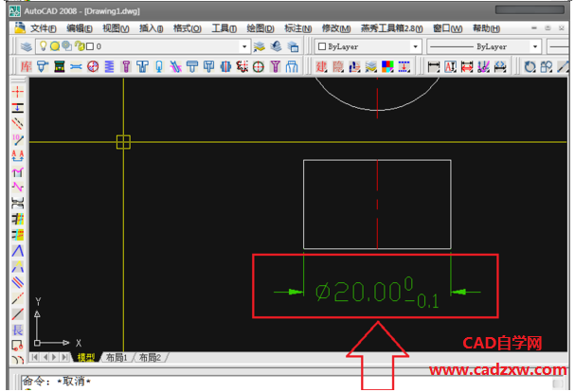This screenshot has width=575, height=392.
Task: Click the blue spring coil icon
Action: [x=109, y=66]
